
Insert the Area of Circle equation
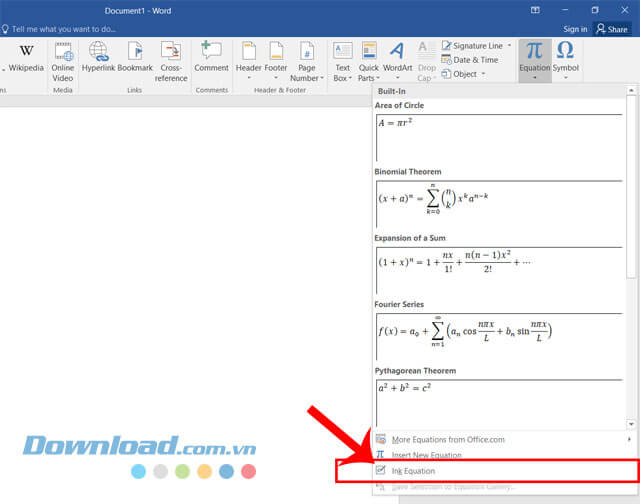pyautogui.click(x=499, y=138)
